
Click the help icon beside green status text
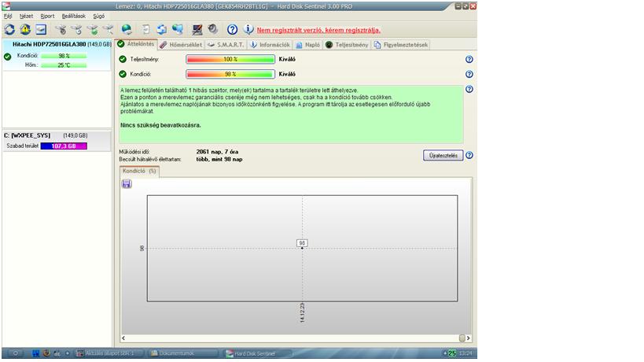pyautogui.click(x=469, y=89)
